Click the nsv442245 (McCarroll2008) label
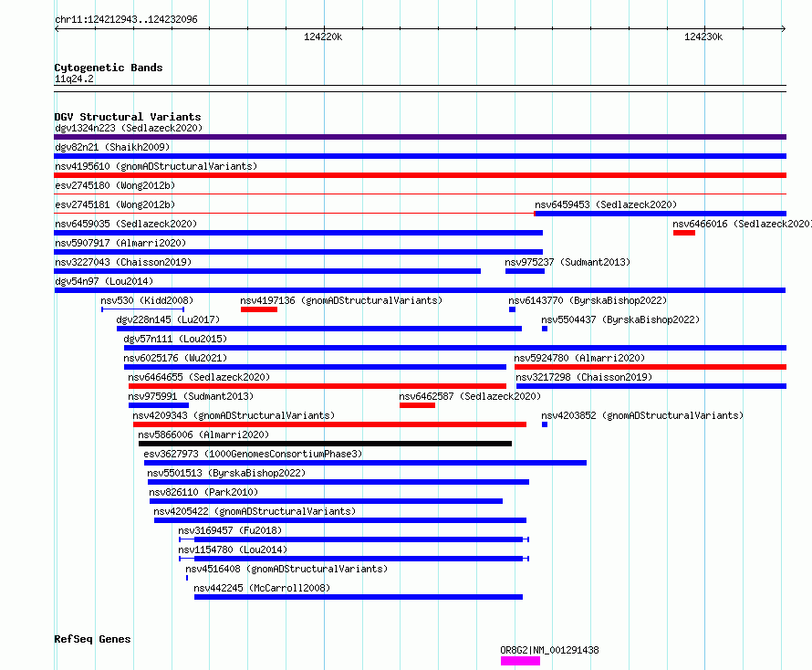Screen dimensions: 812x670 pos(262,588)
